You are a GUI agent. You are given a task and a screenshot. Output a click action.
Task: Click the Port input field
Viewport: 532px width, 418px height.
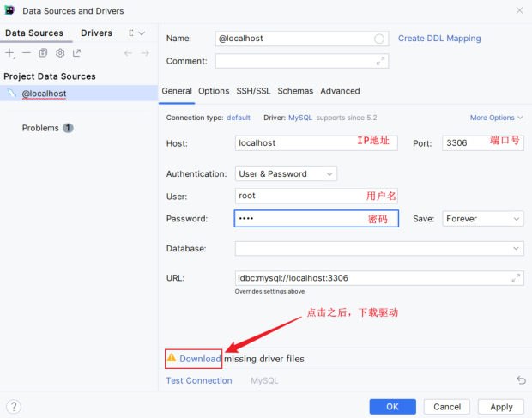pyautogui.click(x=483, y=142)
